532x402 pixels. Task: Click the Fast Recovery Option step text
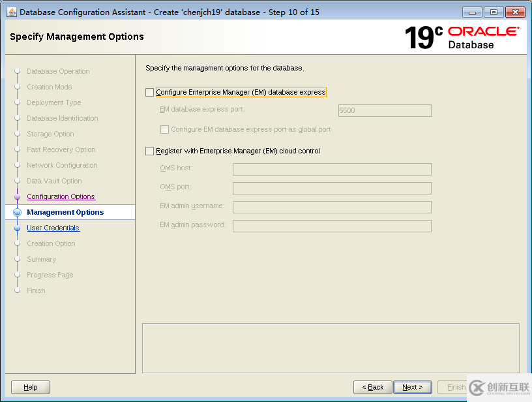tap(61, 149)
